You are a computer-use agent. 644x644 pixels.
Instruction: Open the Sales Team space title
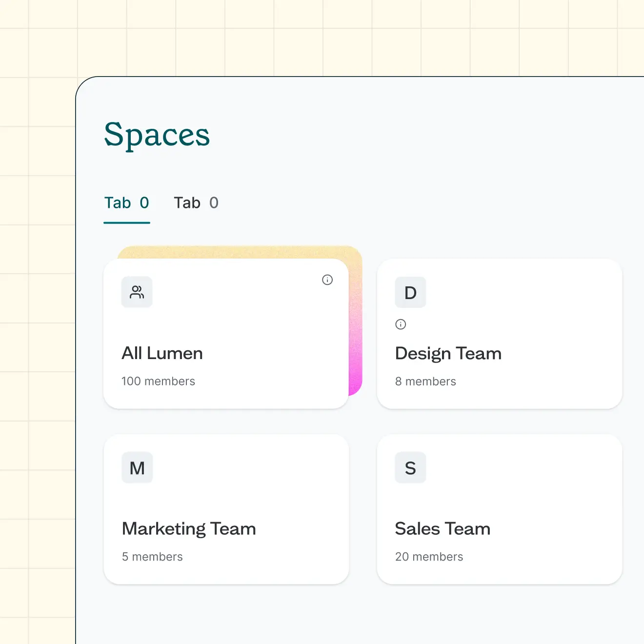click(x=443, y=529)
